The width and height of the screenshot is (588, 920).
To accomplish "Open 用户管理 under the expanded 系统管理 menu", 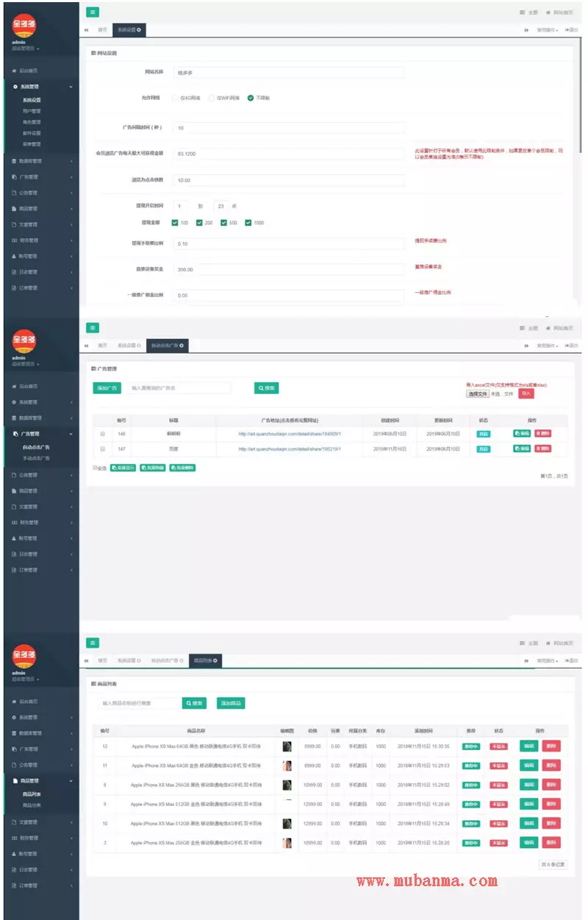I will 32,111.
